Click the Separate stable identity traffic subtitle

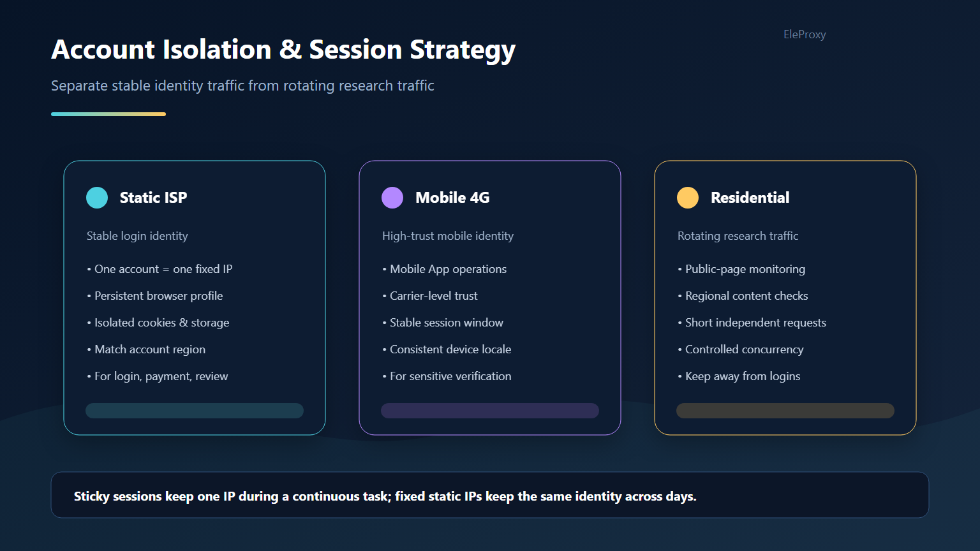242,85
